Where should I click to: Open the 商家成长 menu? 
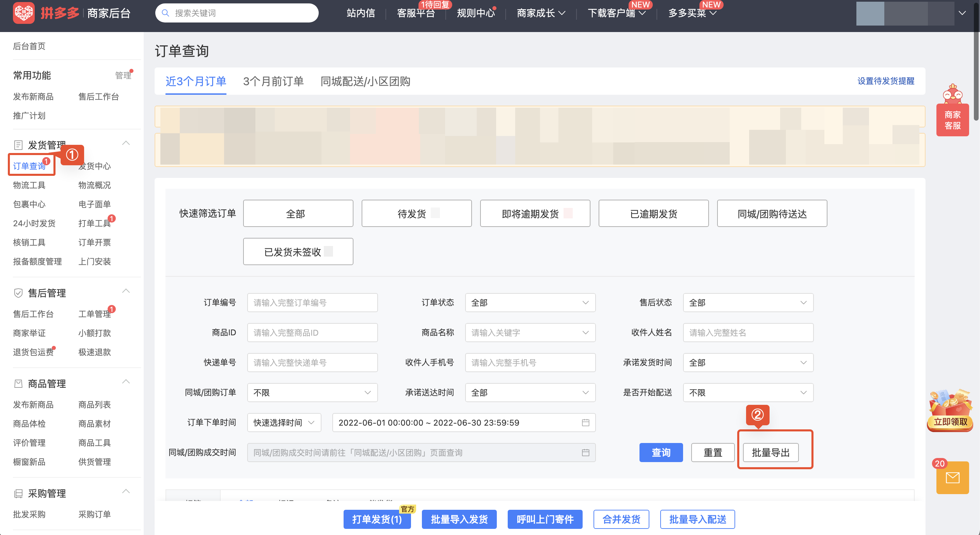tap(541, 13)
